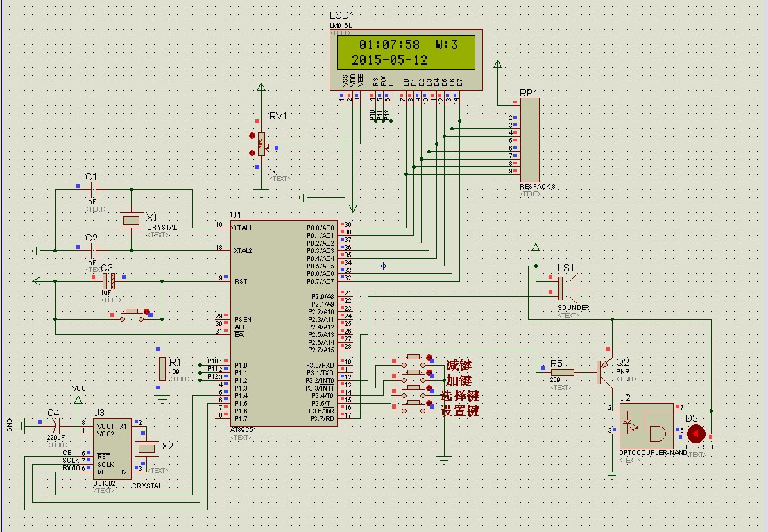
Task: Select the C4 220uF capacitor symbol
Action: point(56,426)
